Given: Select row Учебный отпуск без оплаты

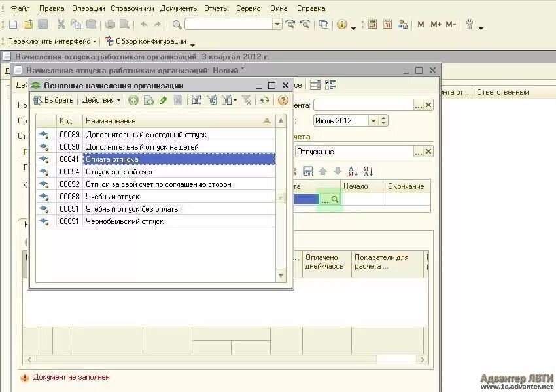Looking at the screenshot, I should coord(156,209).
